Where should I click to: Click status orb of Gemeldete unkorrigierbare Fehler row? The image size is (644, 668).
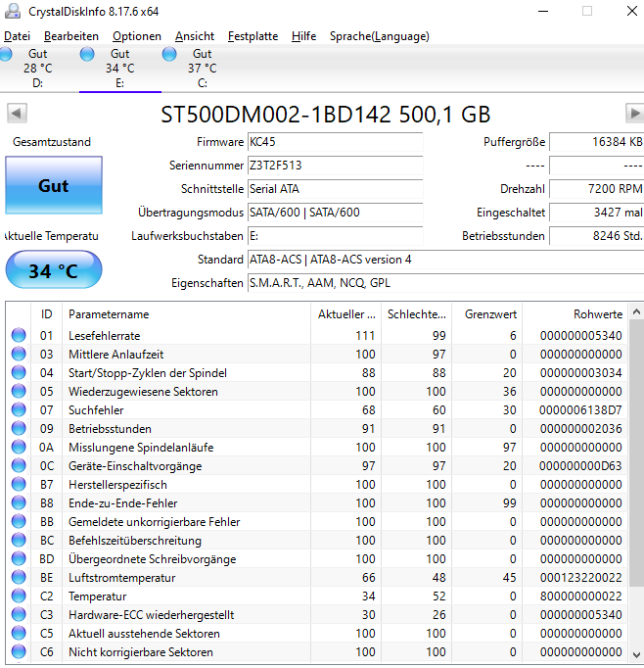pyautogui.click(x=19, y=521)
